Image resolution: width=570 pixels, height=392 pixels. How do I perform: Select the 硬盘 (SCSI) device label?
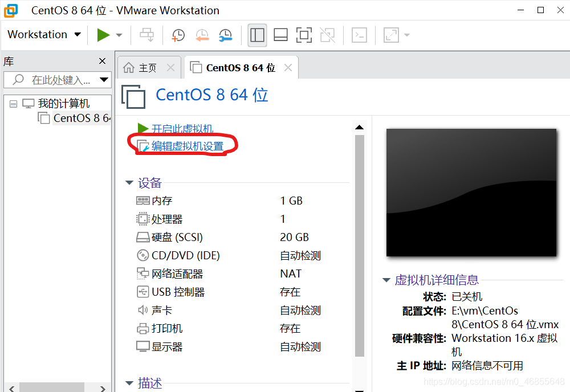[177, 237]
